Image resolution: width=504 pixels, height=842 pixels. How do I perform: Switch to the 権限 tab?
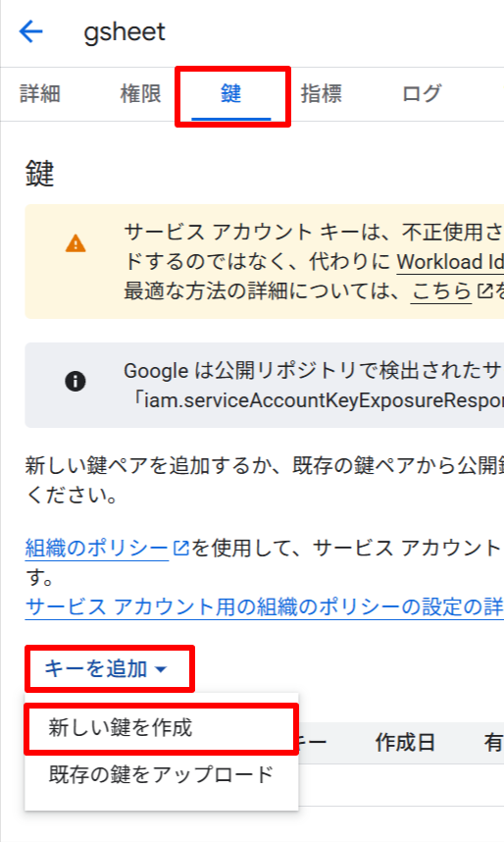click(140, 94)
